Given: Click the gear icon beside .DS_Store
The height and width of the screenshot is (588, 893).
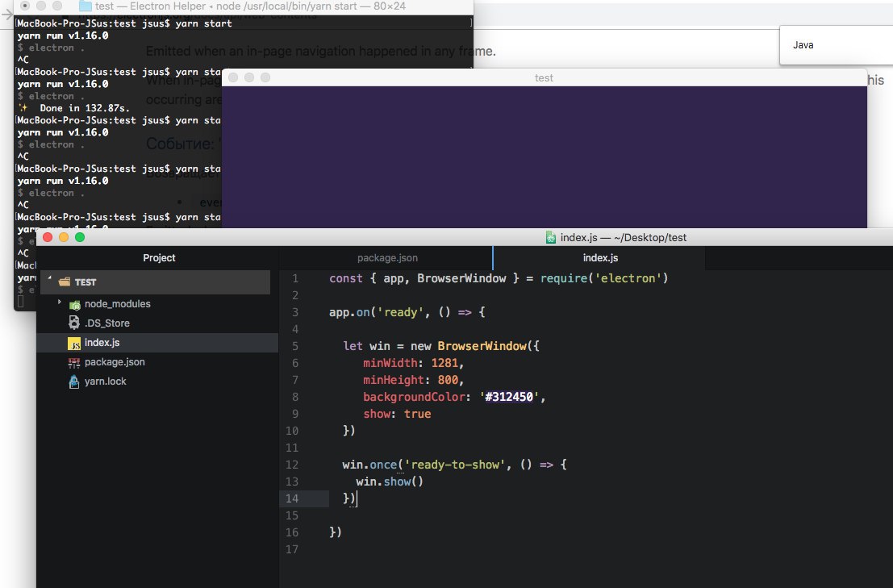Looking at the screenshot, I should [x=74, y=323].
